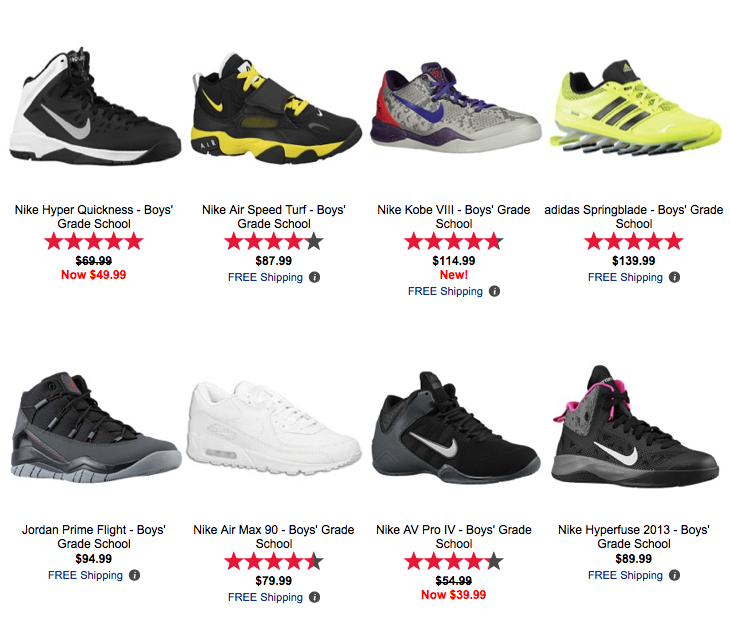The height and width of the screenshot is (619, 730).
Task: Click the Now $49.99 sale price
Action: click(94, 275)
